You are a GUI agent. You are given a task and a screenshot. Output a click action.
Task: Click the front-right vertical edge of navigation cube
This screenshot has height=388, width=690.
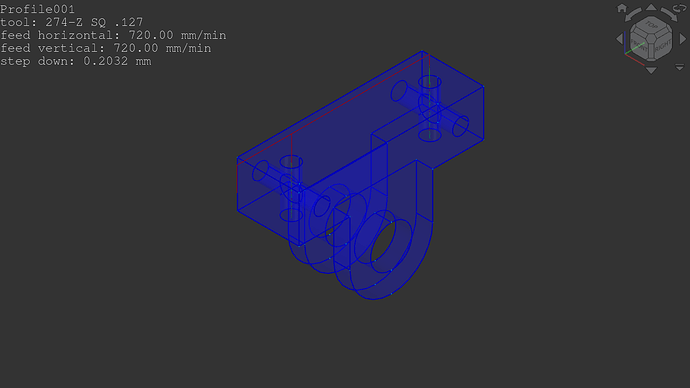coord(651,51)
